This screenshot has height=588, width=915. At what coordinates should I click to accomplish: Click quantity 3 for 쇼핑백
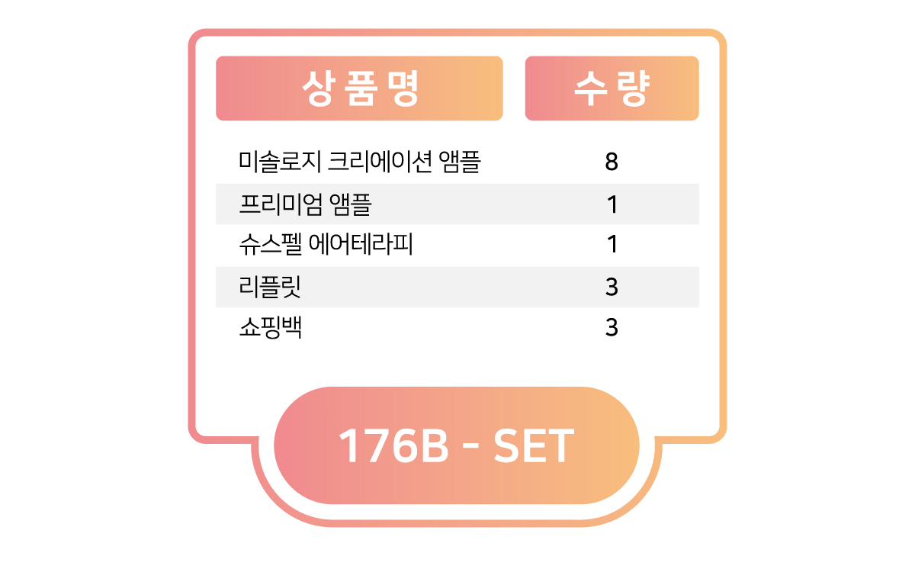coord(612,328)
